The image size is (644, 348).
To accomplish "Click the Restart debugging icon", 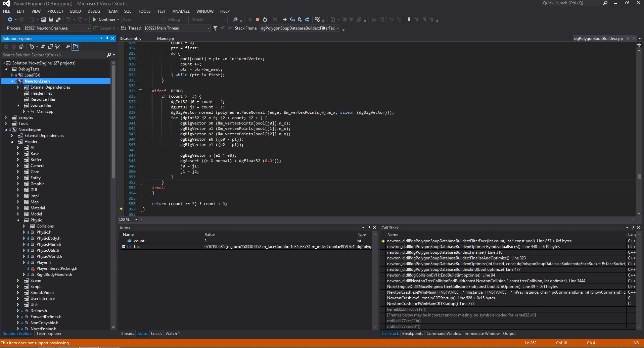I will [265, 19].
